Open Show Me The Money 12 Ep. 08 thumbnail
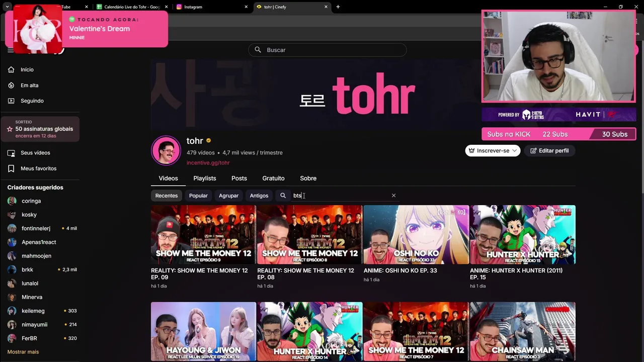Screen dimensions: 644x362 pos(310,235)
